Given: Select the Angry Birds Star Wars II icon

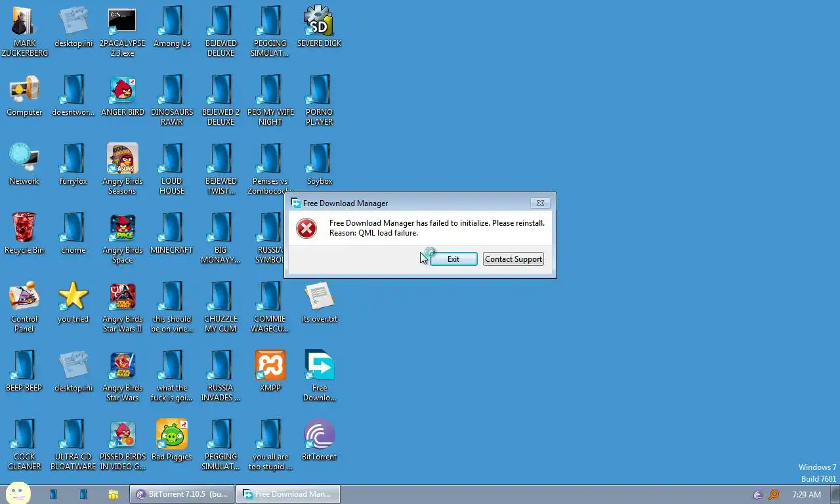Looking at the screenshot, I should point(123,306).
